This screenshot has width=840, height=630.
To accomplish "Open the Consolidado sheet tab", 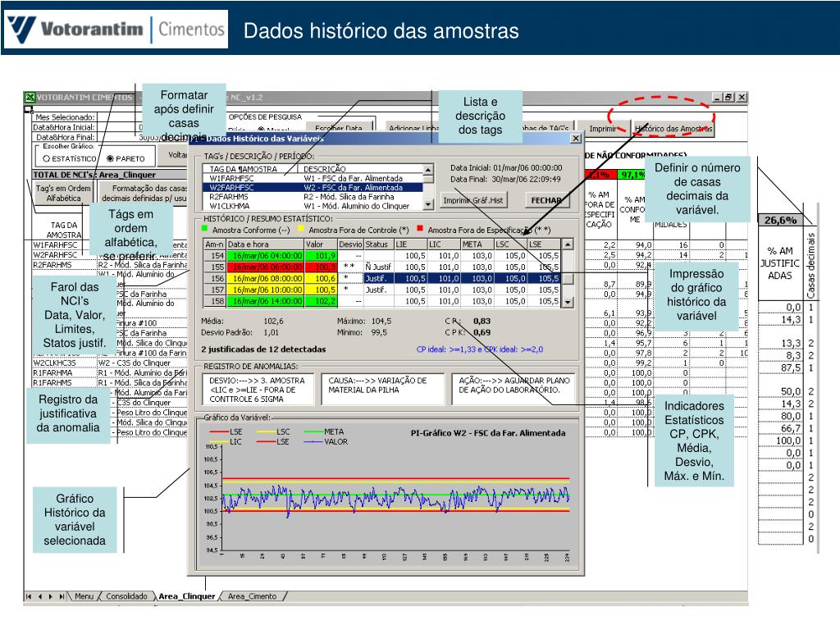I will pos(126,596).
